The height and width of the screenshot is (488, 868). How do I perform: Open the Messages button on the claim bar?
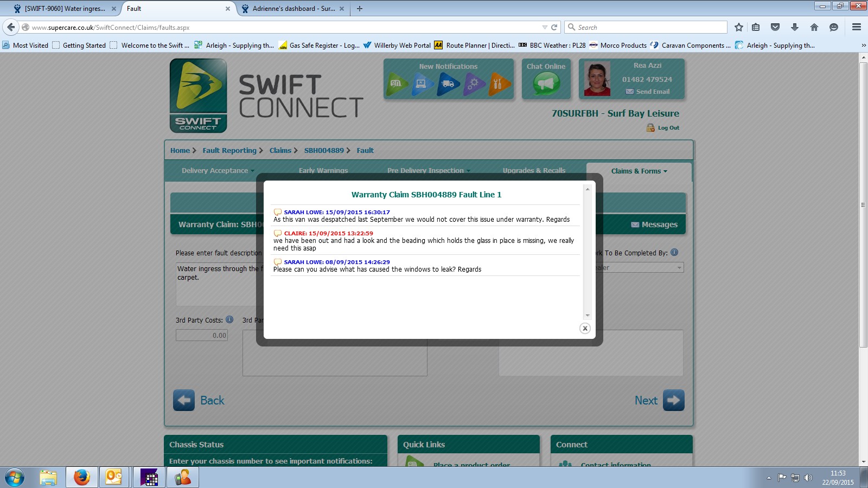point(654,224)
